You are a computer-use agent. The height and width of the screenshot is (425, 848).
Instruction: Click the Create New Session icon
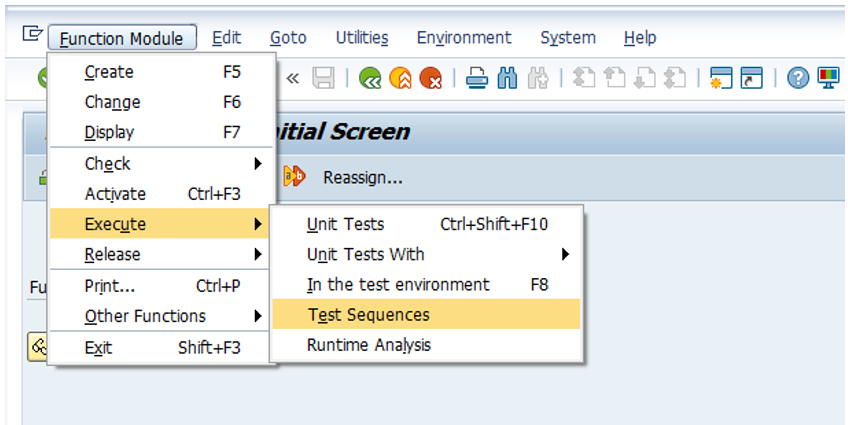pos(721,78)
